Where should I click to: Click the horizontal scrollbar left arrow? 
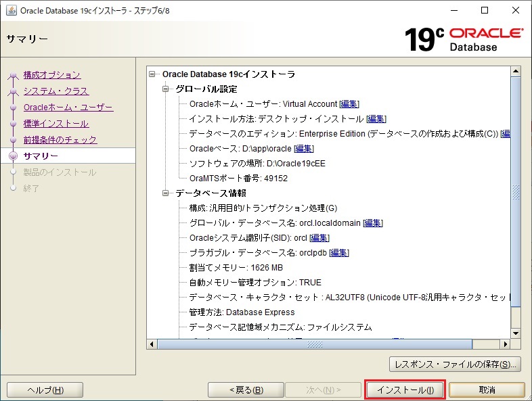[152, 344]
